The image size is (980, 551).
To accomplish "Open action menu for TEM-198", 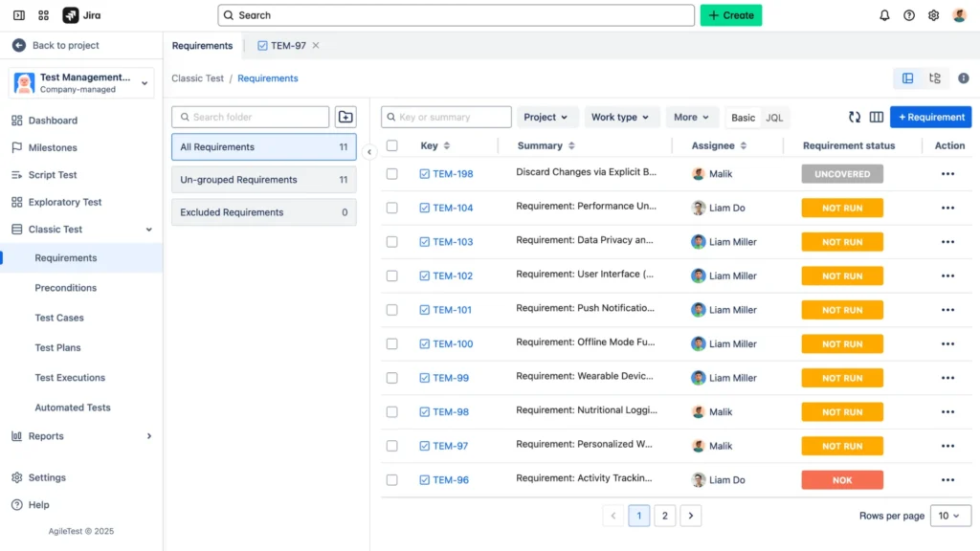I will point(947,174).
